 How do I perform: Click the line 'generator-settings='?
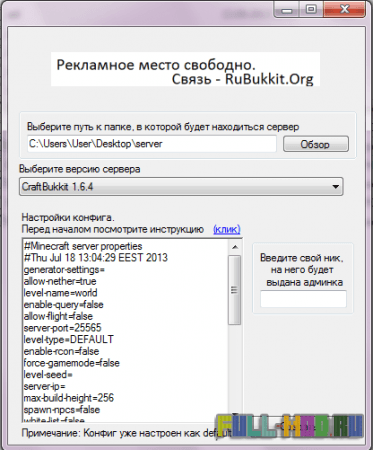[64, 270]
